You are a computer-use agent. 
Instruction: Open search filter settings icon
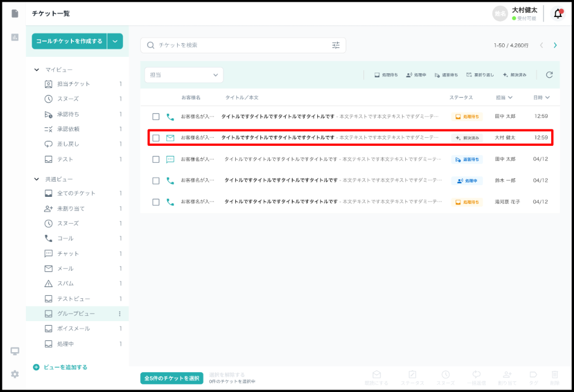pos(336,45)
